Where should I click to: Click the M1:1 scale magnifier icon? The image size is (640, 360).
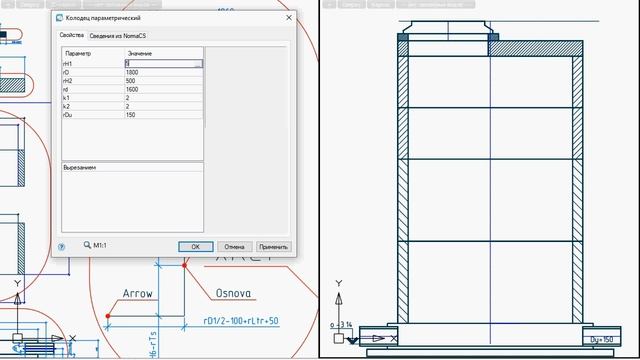[87, 245]
